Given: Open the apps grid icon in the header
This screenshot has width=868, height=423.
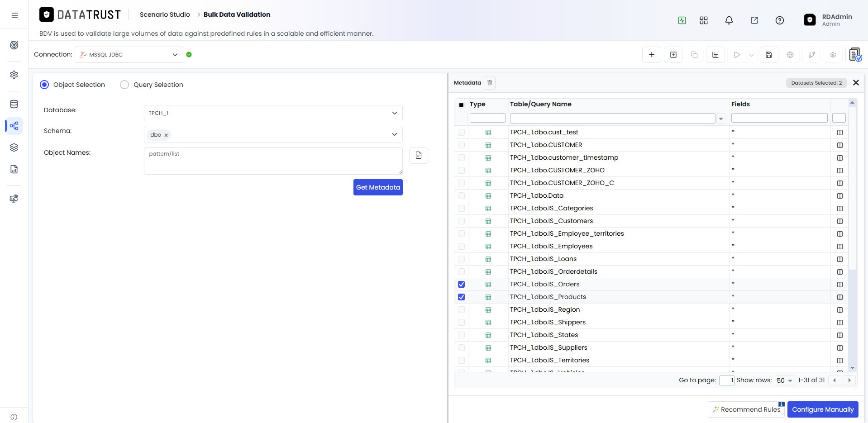Looking at the screenshot, I should (703, 20).
